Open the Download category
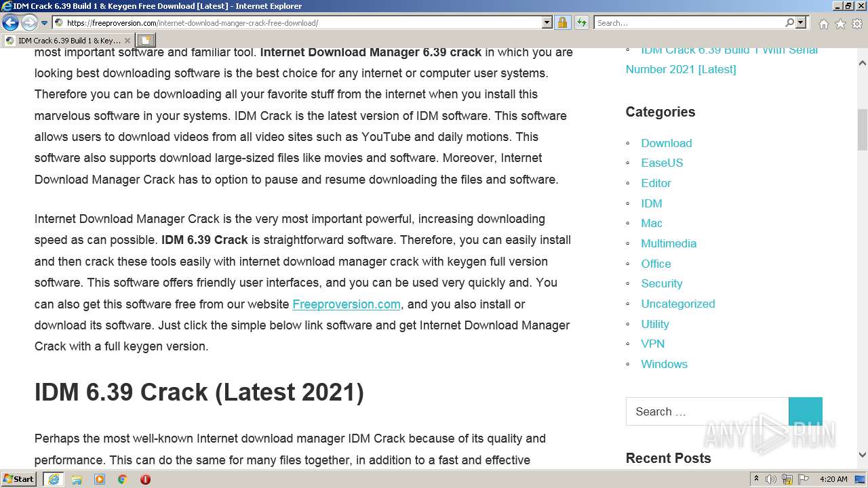This screenshot has width=868, height=488. point(667,143)
